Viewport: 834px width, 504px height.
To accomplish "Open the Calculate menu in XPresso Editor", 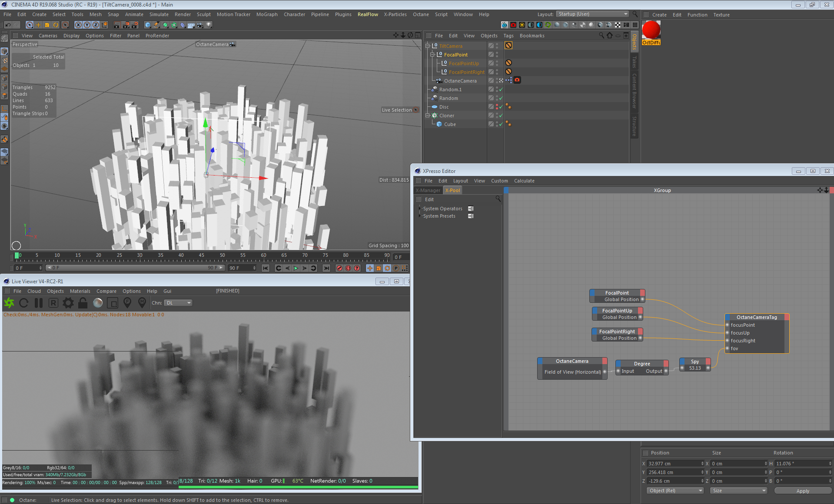I will [524, 181].
